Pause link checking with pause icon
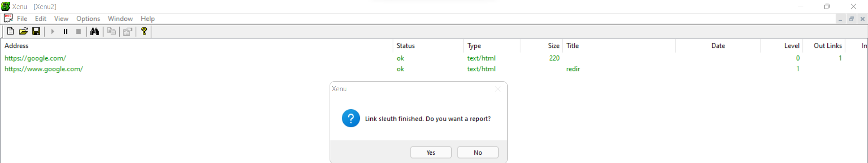Viewport: 868px width, 163px height. point(66,31)
